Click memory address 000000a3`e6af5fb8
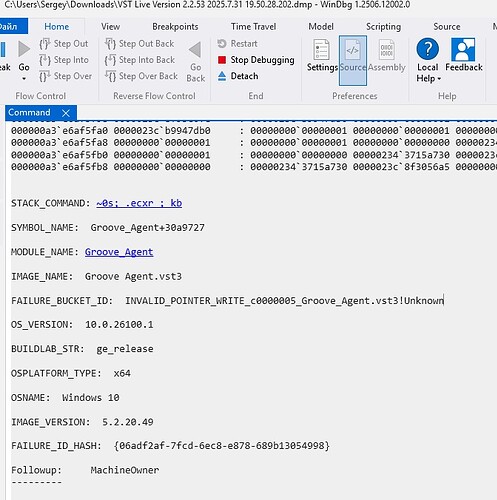Image resolution: width=497 pixels, height=500 pixels. pos(59,167)
